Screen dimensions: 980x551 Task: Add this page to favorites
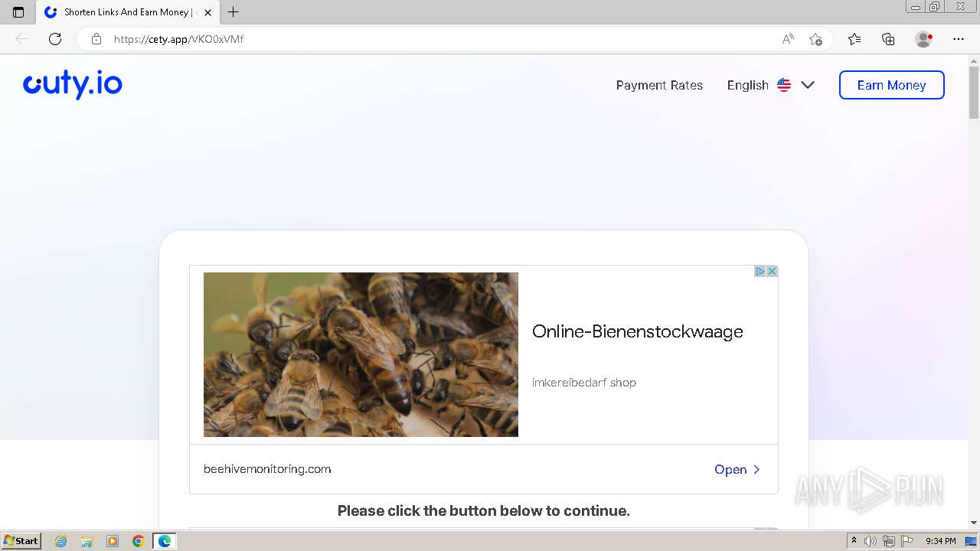[x=815, y=39]
